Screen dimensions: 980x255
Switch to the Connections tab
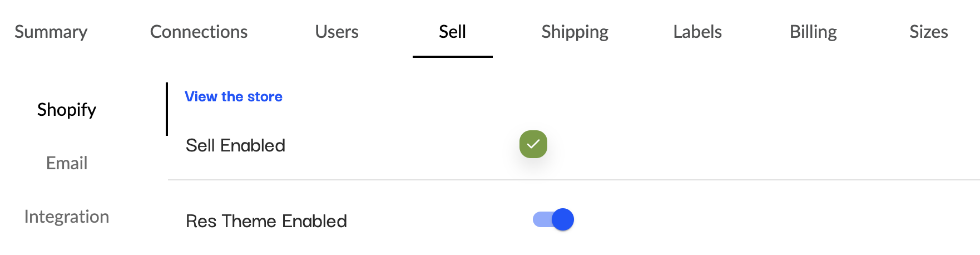click(199, 32)
